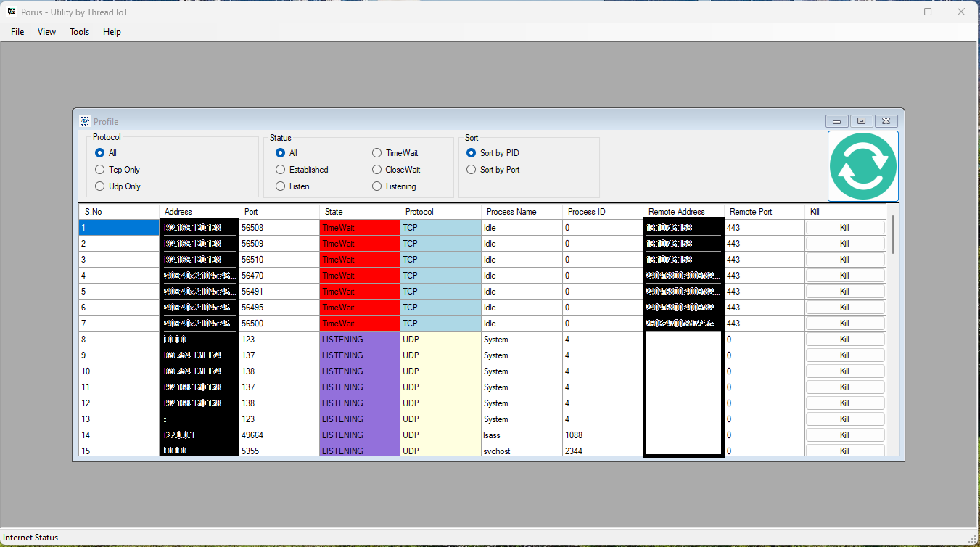
Task: Select the Listening status option
Action: coord(376,186)
